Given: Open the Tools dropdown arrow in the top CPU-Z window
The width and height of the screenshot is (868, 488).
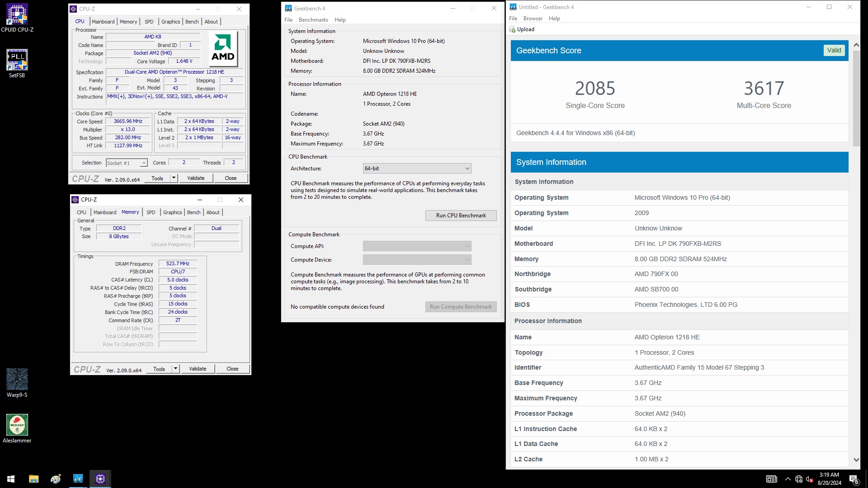Looking at the screenshot, I should pyautogui.click(x=174, y=178).
